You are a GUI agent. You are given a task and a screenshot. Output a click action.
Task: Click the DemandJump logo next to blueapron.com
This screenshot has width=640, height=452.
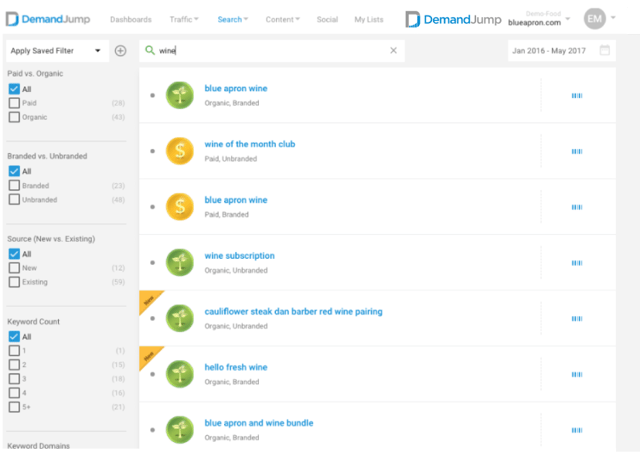point(453,19)
